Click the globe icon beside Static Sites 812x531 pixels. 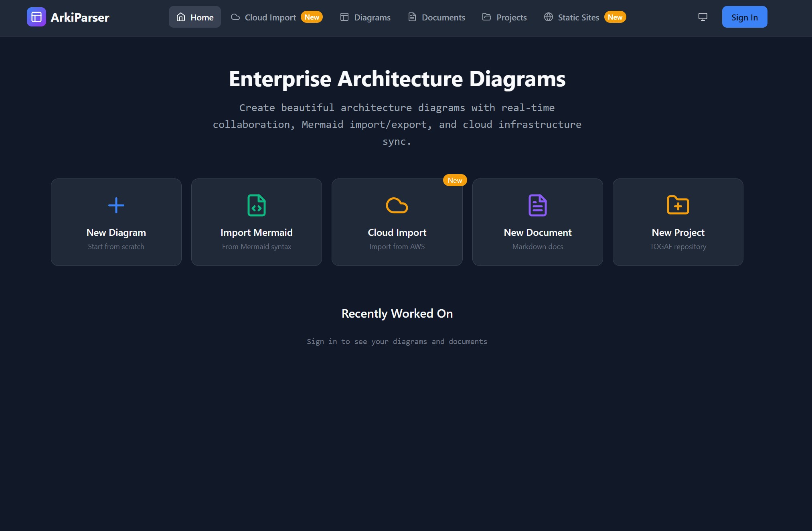coord(548,17)
